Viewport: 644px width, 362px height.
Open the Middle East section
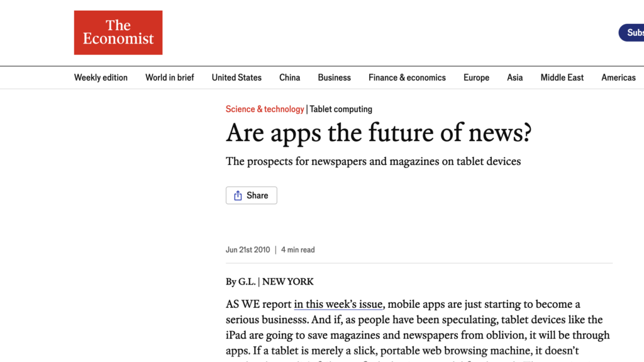coord(562,77)
